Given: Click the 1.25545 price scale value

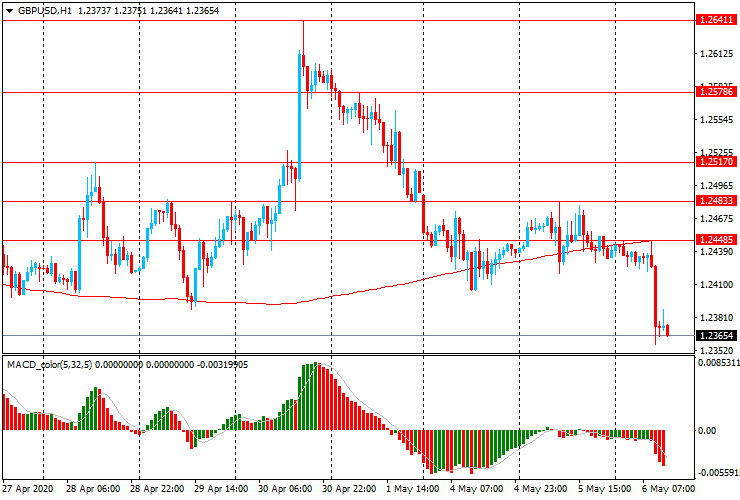Looking at the screenshot, I should pos(716,120).
